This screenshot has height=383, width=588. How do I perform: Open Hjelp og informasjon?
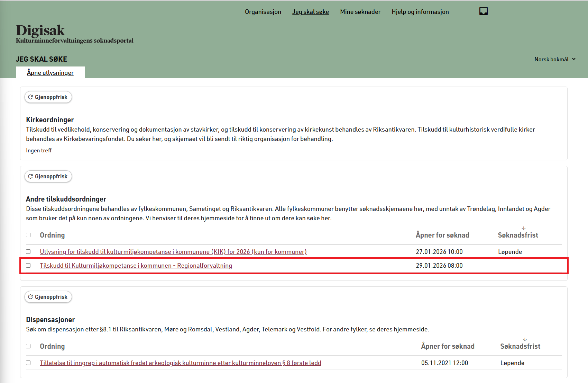pos(420,12)
